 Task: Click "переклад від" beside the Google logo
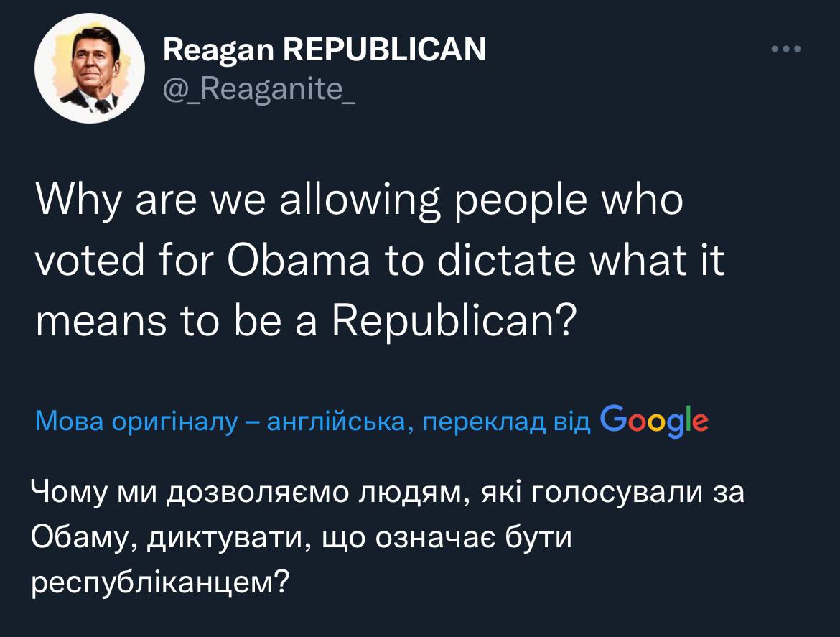(x=506, y=422)
